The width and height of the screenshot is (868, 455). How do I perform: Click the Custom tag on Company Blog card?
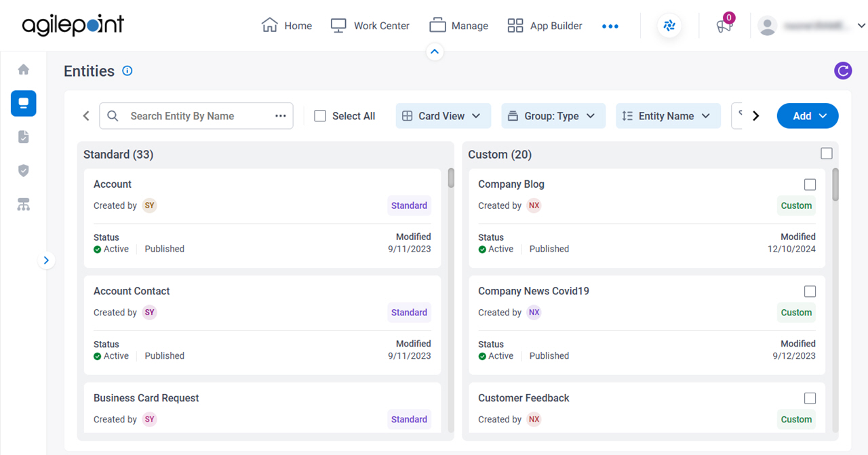click(796, 205)
